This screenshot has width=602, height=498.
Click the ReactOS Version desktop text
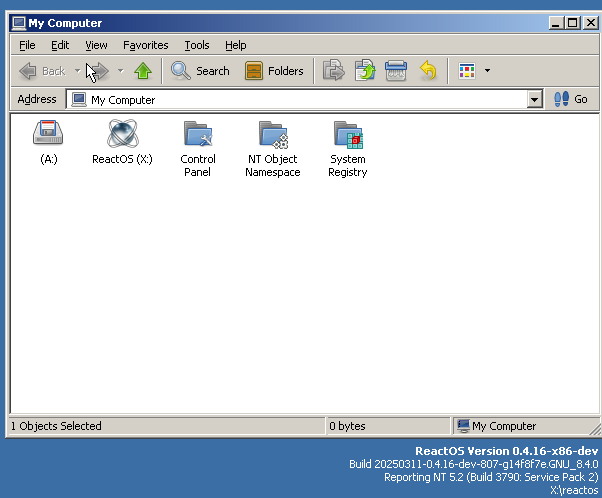506,451
